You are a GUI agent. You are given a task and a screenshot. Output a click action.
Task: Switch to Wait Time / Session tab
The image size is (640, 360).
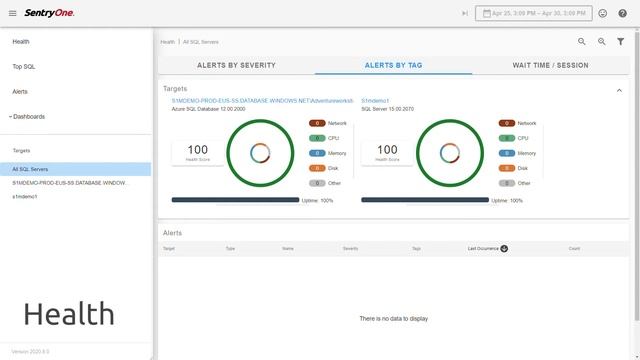(550, 65)
